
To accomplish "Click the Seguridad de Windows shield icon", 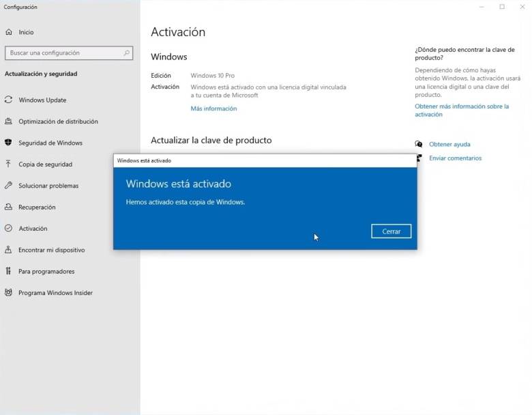I will 8,143.
